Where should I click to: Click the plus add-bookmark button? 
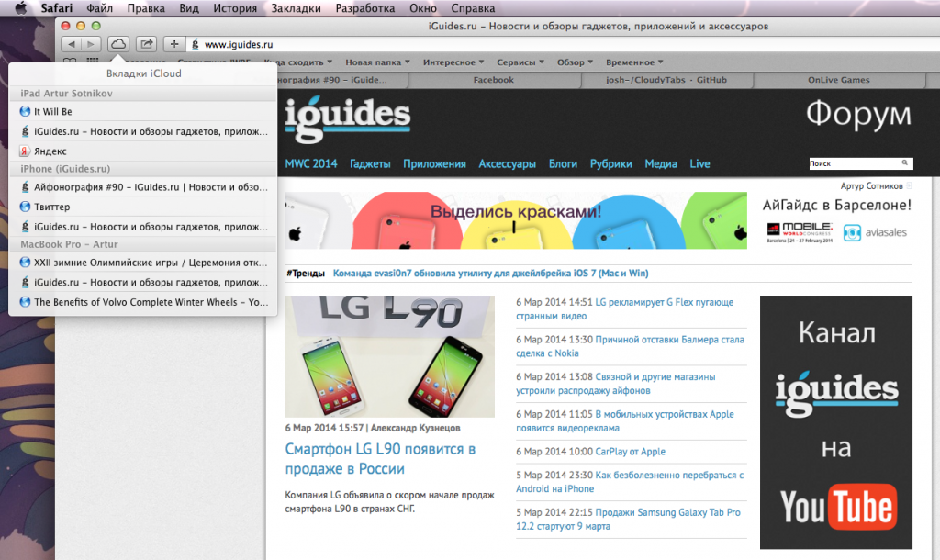point(173,44)
